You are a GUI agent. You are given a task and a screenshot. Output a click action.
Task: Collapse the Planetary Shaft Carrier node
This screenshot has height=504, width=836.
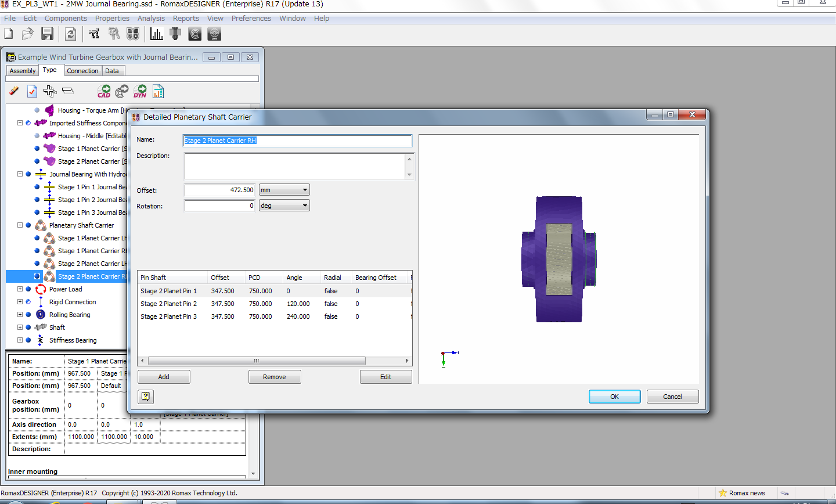(x=20, y=225)
